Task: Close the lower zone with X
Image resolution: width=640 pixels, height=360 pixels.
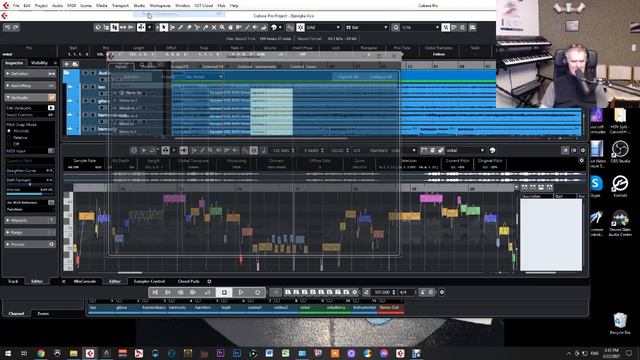Action: pyautogui.click(x=64, y=281)
